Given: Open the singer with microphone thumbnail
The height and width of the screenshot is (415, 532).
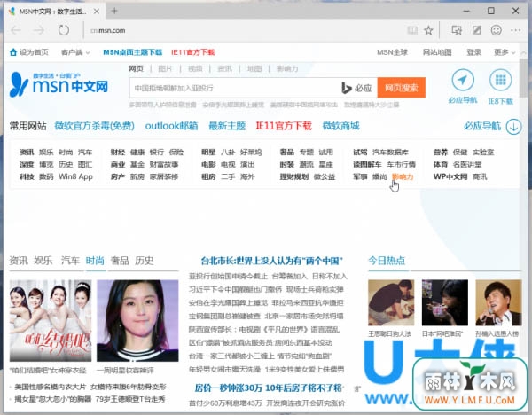Looking at the screenshot, I should tap(498, 302).
